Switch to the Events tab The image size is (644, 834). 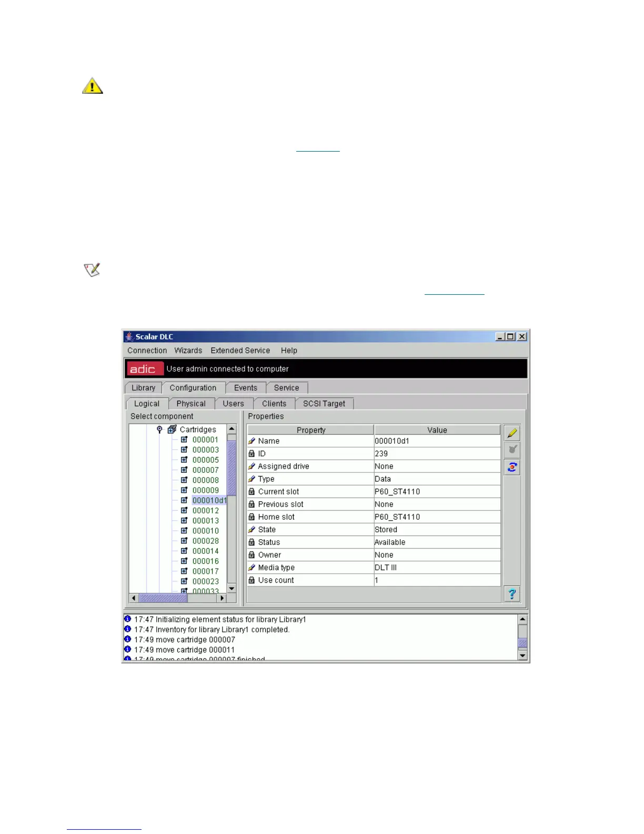[246, 388]
